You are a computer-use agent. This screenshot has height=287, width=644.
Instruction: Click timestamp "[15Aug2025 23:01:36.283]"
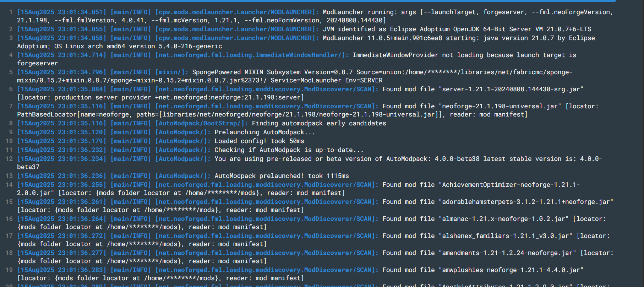[x=62, y=270]
